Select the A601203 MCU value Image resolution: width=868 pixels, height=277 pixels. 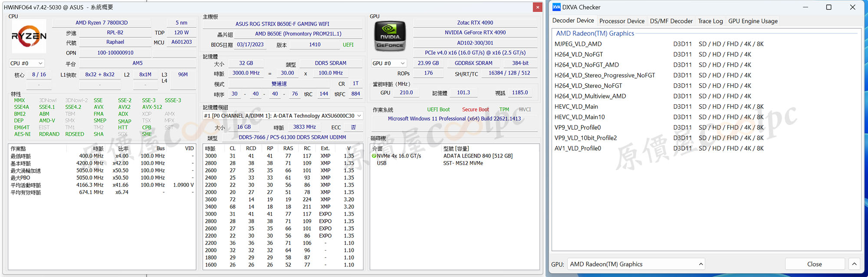[181, 42]
